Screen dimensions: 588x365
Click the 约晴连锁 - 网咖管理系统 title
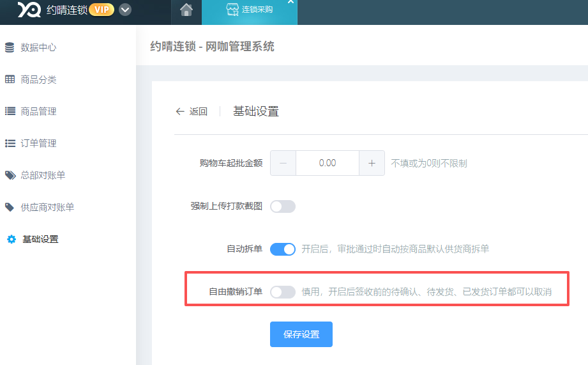[212, 47]
